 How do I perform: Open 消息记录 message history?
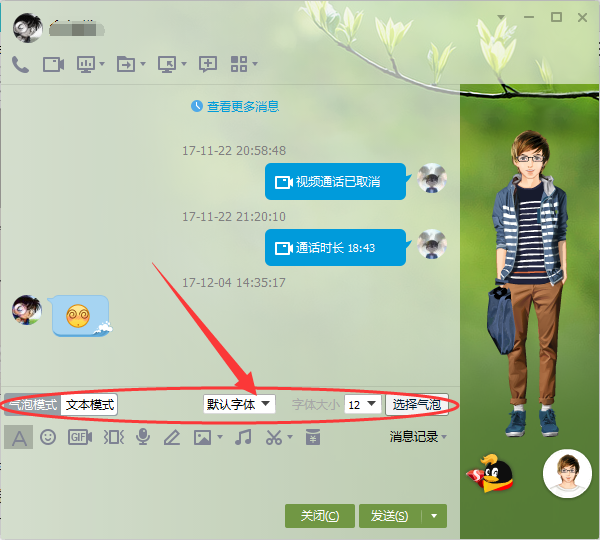coord(418,437)
